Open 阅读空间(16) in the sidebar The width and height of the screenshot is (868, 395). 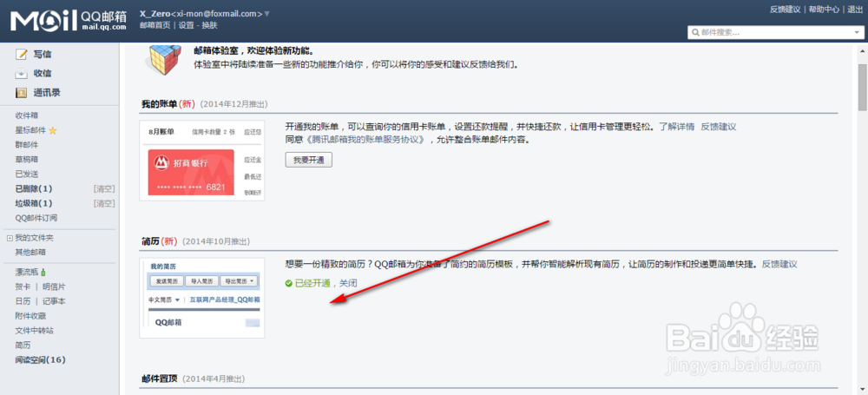pyautogui.click(x=41, y=360)
